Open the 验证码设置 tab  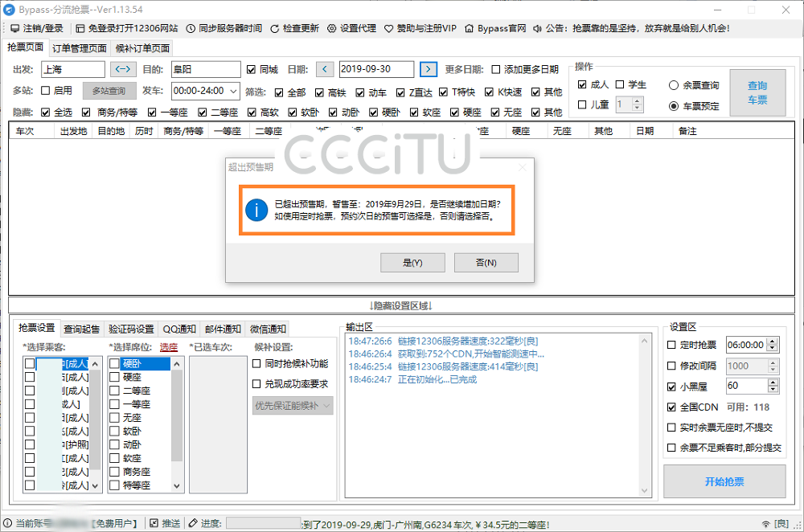click(130, 329)
